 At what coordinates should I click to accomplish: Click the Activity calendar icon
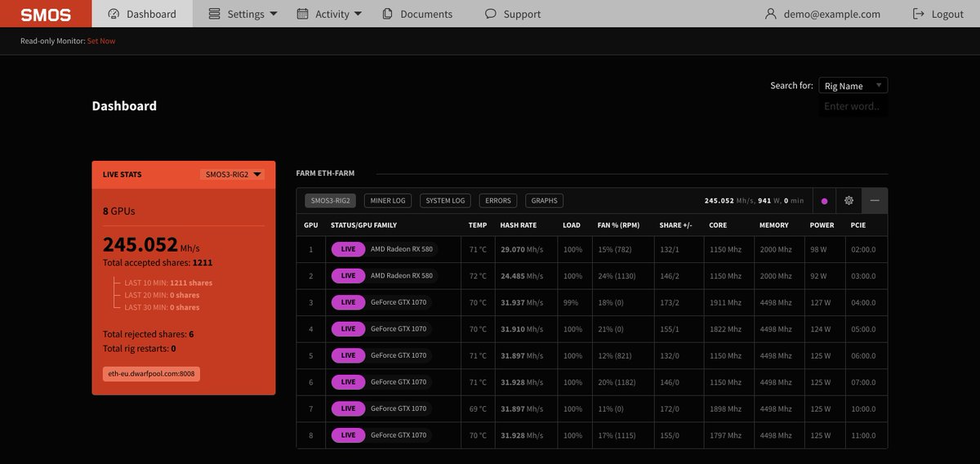[x=302, y=14]
